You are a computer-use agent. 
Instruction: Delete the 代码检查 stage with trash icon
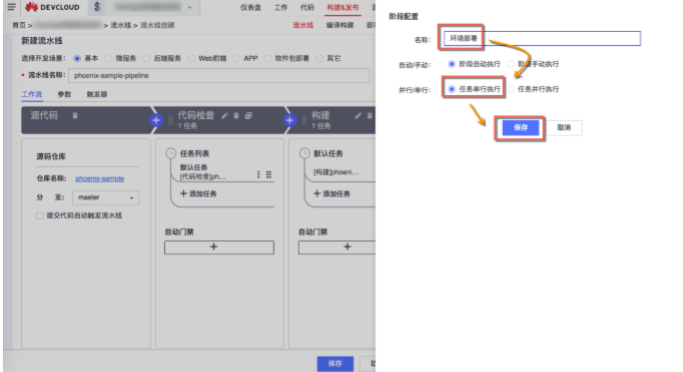[236, 115]
